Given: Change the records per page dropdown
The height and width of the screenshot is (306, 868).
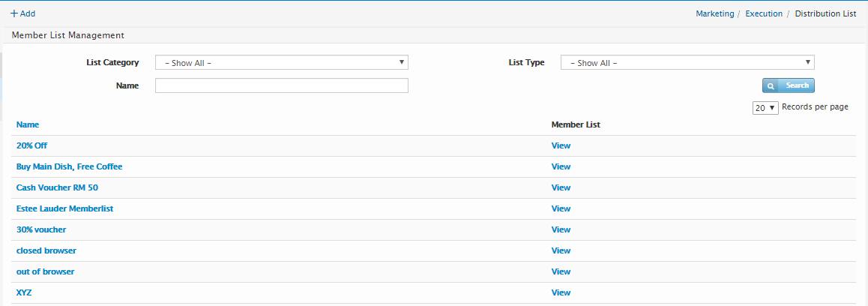Looking at the screenshot, I should pyautogui.click(x=765, y=108).
